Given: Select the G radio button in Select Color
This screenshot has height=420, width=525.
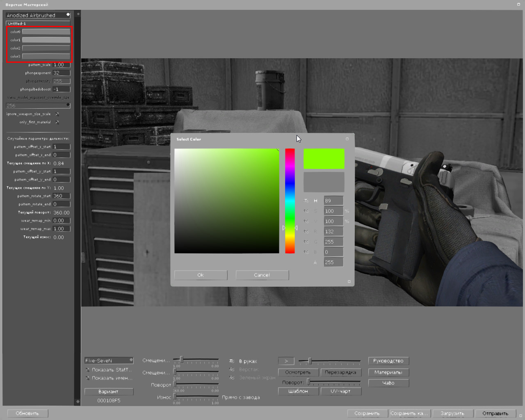Looking at the screenshot, I should pos(306,242).
